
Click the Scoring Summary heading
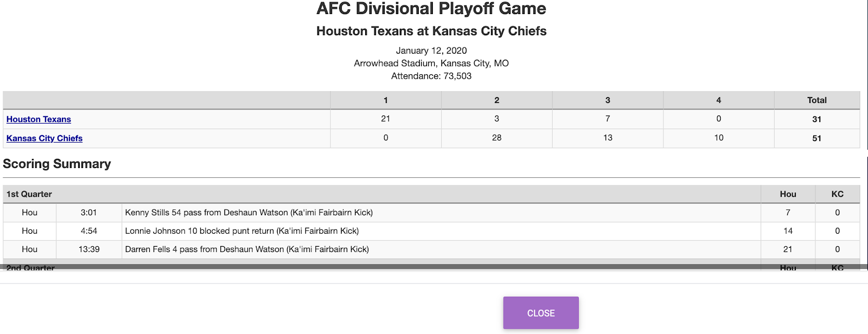pyautogui.click(x=57, y=164)
